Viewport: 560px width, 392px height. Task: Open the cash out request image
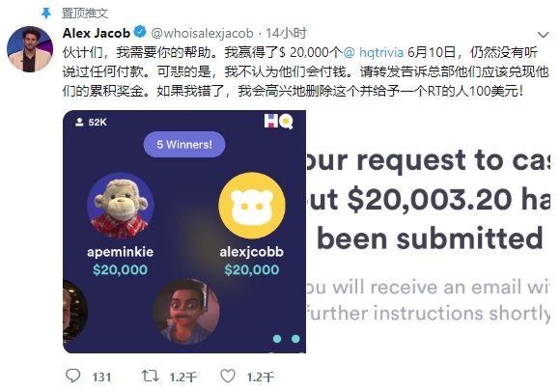(x=428, y=232)
